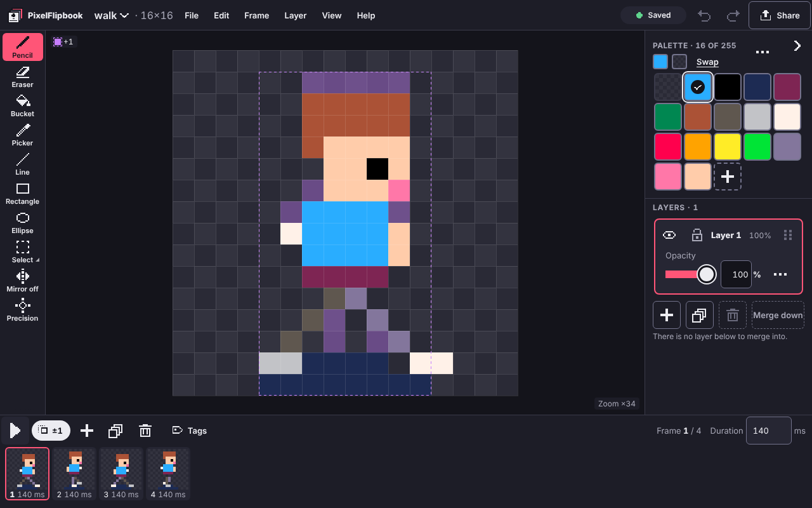
Task: Play the animation
Action: (x=15, y=431)
